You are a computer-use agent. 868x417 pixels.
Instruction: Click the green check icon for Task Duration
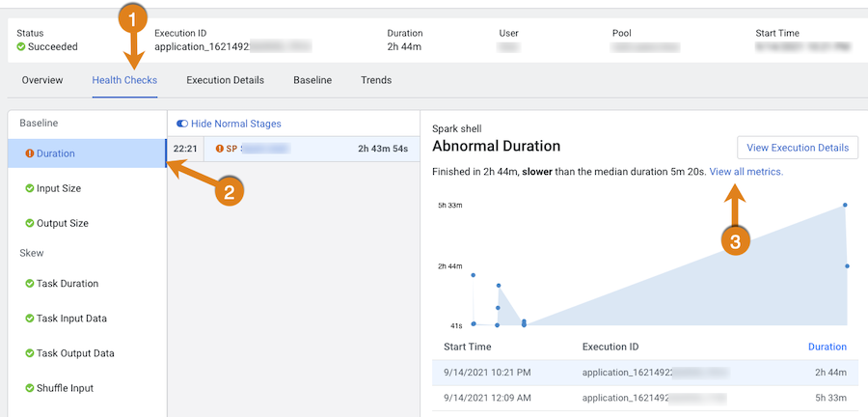[x=30, y=284]
